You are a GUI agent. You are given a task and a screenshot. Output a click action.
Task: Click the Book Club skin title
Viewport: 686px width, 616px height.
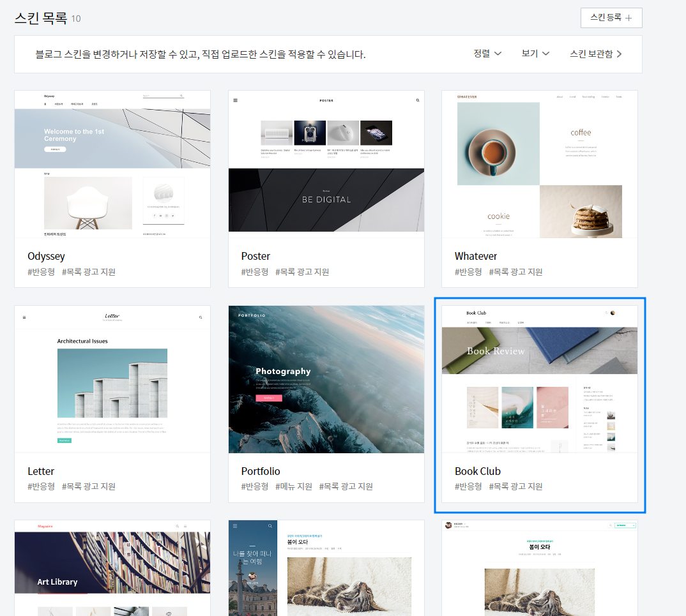[477, 471]
